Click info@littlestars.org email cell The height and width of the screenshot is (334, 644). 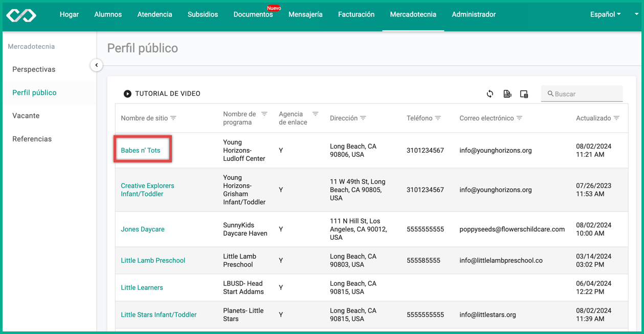pos(487,315)
